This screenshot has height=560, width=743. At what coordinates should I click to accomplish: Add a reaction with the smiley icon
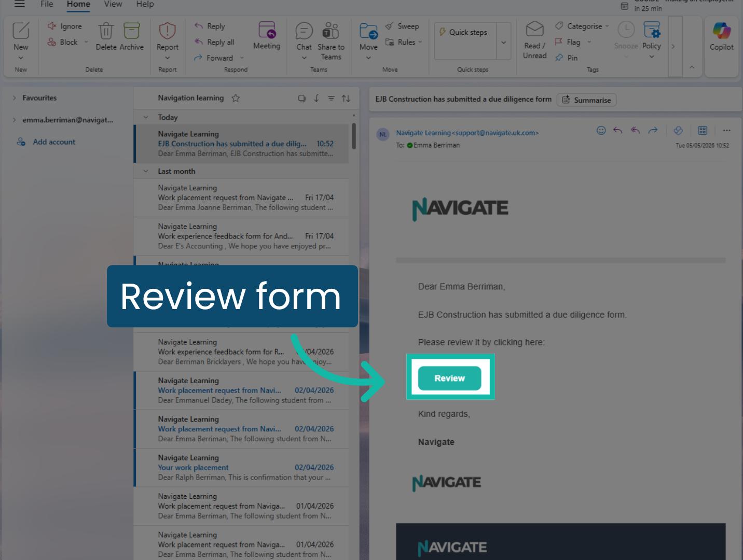[x=601, y=130]
